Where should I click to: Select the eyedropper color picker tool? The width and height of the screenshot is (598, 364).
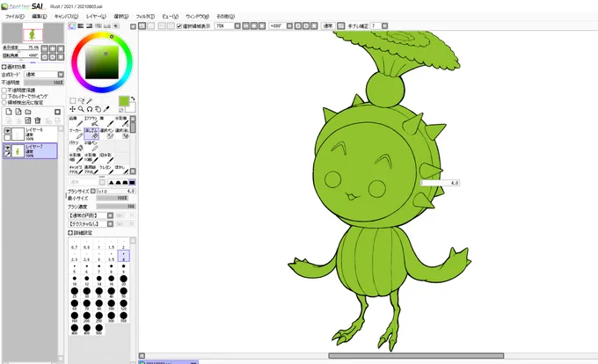point(106,109)
